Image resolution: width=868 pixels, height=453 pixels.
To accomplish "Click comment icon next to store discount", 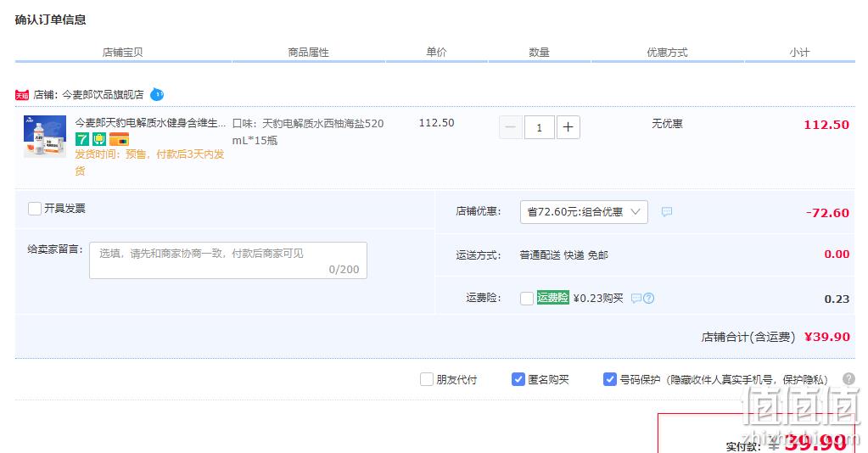I will (x=667, y=211).
